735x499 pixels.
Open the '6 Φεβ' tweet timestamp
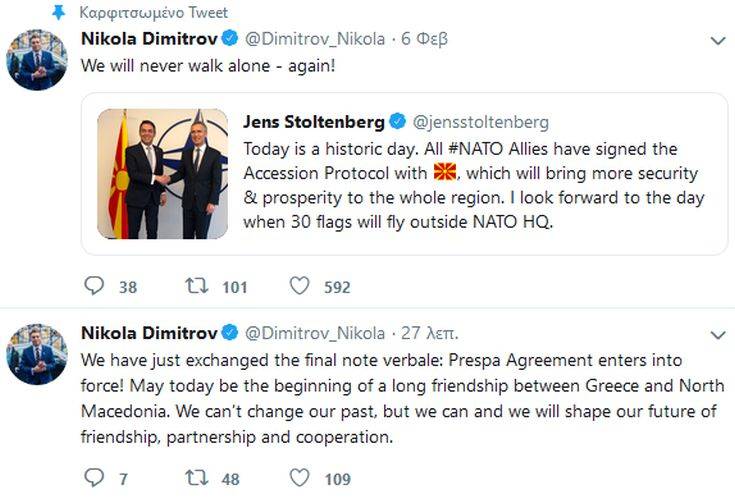(x=424, y=40)
